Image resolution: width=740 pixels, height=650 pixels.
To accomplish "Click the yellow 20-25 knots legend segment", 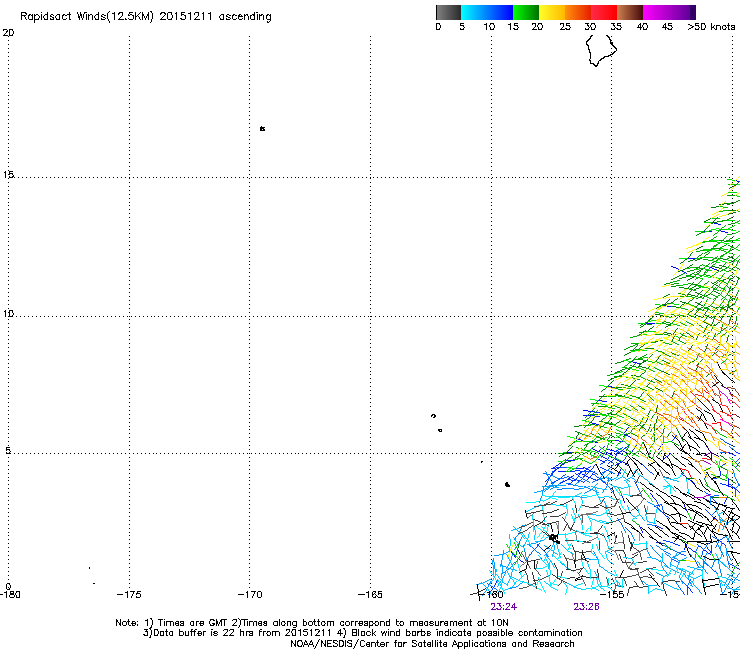I will point(552,12).
